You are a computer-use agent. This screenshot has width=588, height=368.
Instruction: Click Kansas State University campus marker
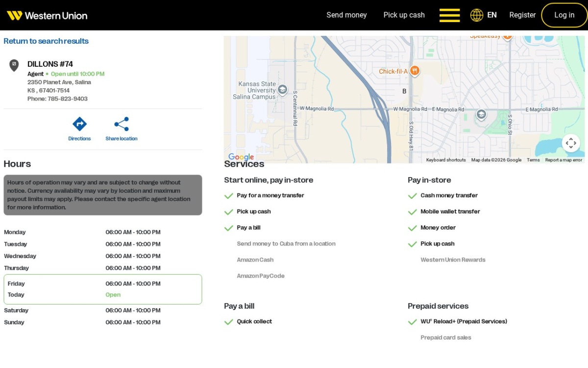[x=282, y=90]
